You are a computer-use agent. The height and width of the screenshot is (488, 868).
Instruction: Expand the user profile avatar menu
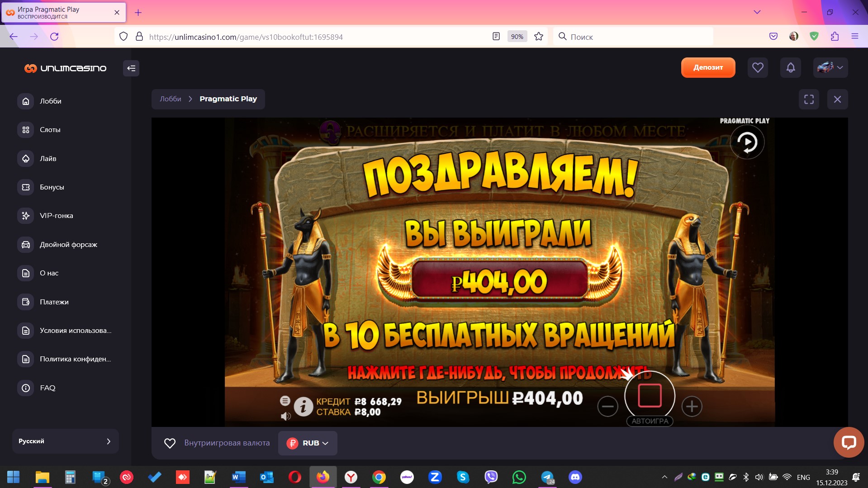pyautogui.click(x=830, y=68)
